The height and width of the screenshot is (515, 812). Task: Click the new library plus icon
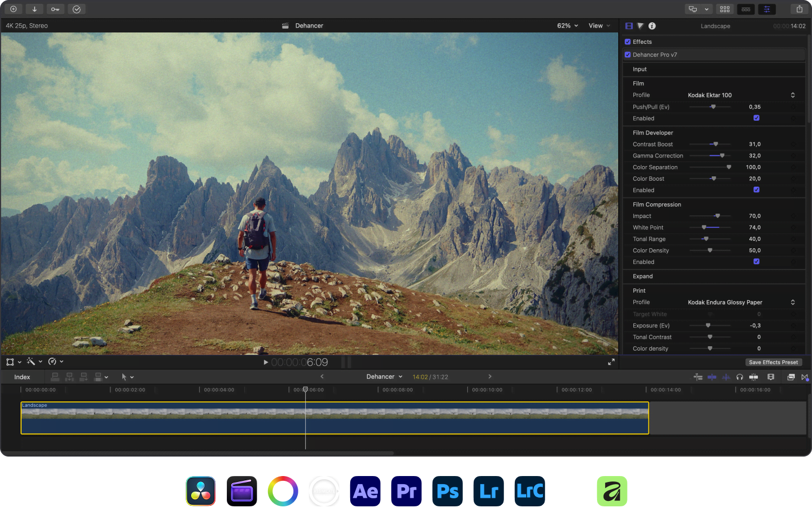[14, 9]
